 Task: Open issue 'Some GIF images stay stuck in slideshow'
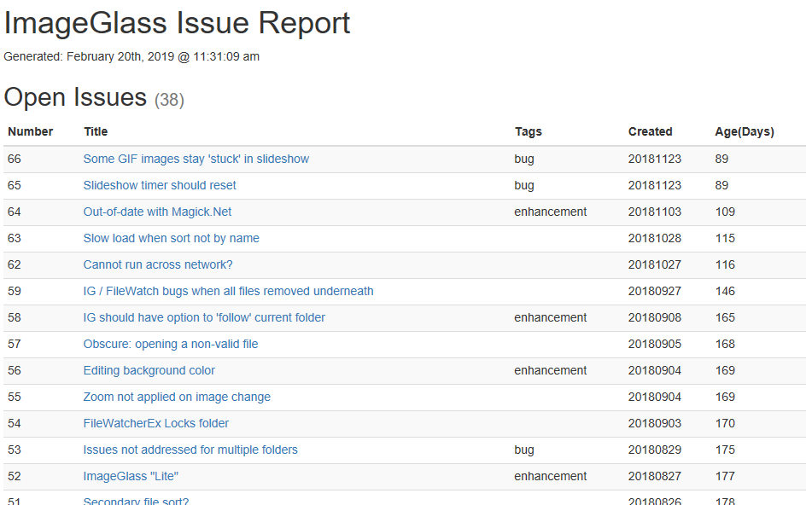tap(196, 159)
